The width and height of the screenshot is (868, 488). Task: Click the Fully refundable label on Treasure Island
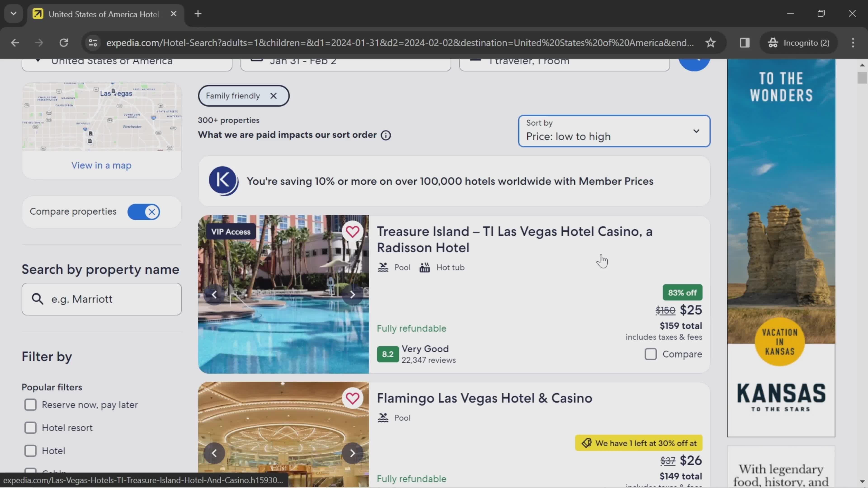(411, 328)
